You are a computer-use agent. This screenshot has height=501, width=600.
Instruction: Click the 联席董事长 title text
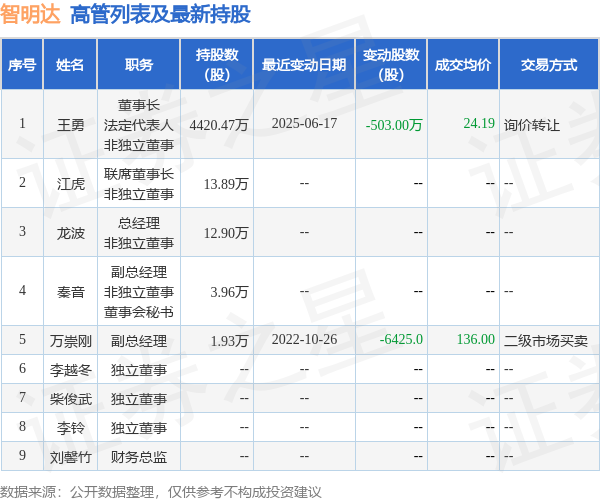139,174
